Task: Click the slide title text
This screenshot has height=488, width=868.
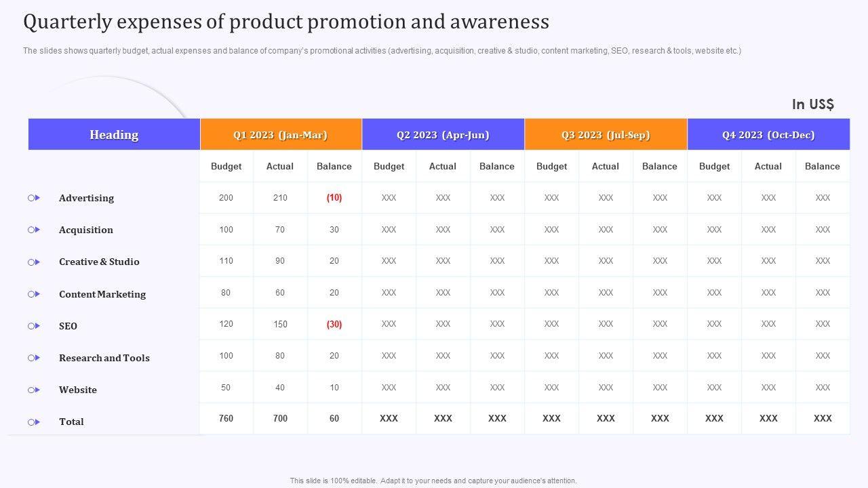Action: click(285, 22)
